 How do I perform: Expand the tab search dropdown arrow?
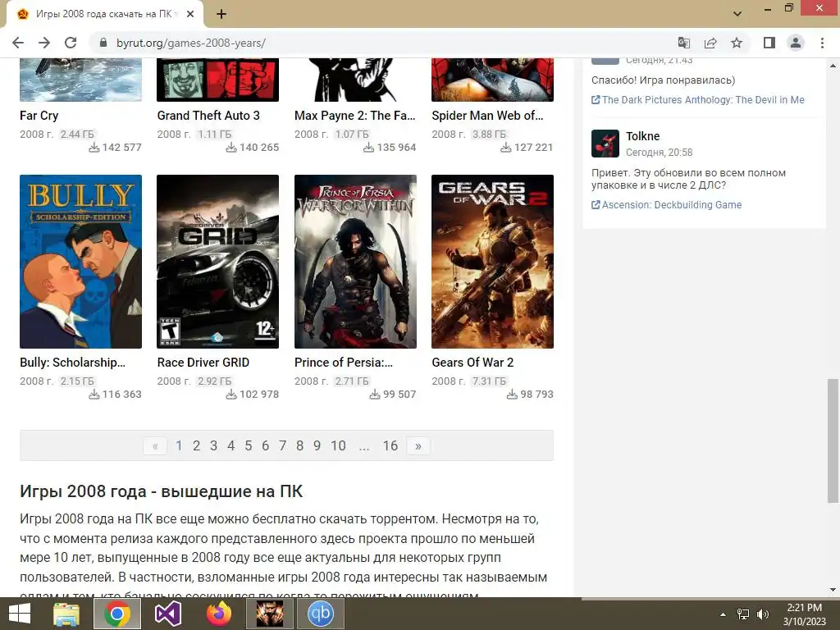click(737, 13)
